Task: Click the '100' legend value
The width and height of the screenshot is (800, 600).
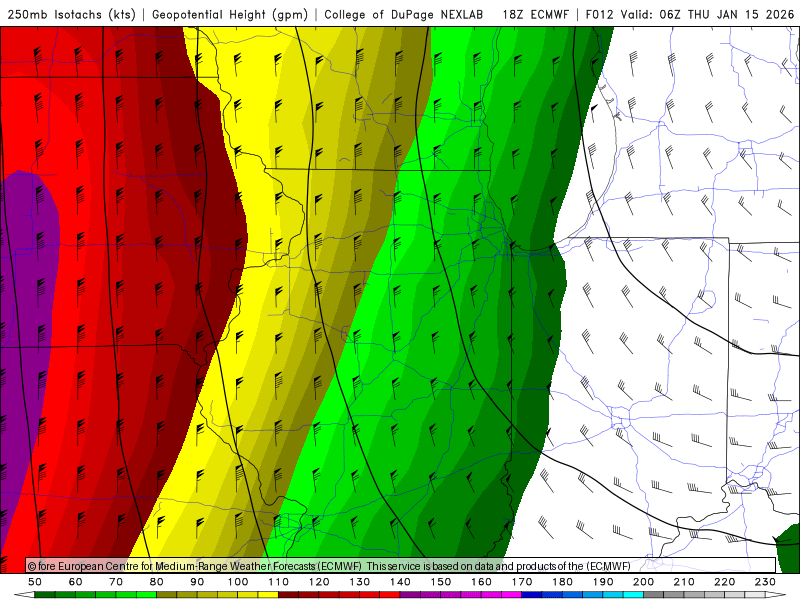Action: 238,582
